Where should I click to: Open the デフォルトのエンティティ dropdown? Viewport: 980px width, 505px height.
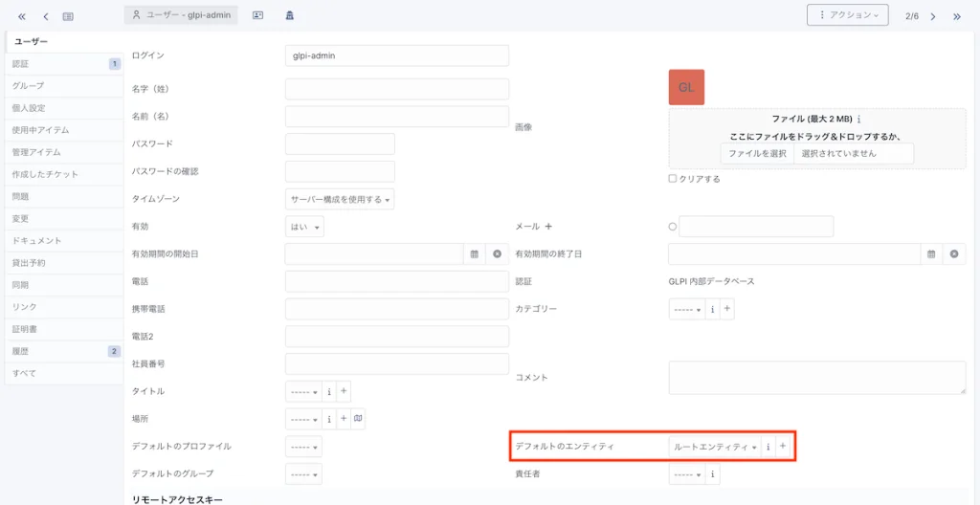(x=715, y=447)
